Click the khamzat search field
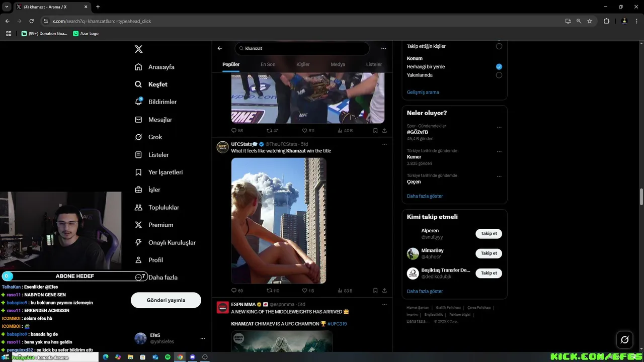 pos(302,48)
